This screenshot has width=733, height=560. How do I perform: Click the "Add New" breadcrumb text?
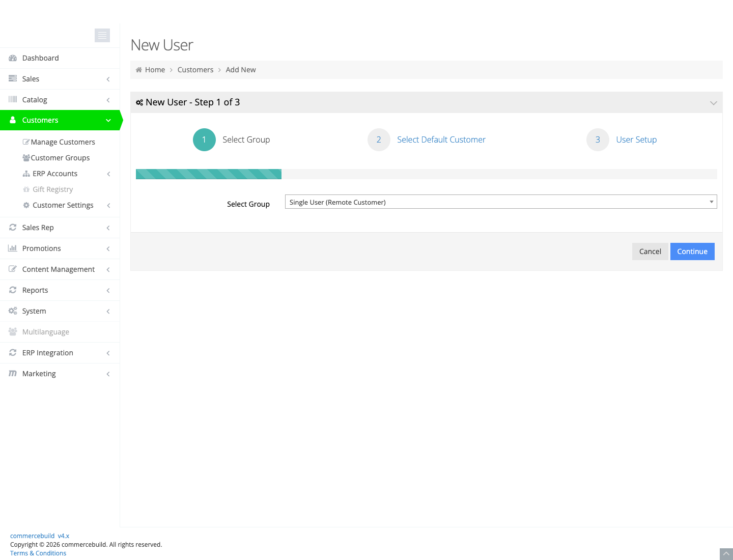[241, 70]
